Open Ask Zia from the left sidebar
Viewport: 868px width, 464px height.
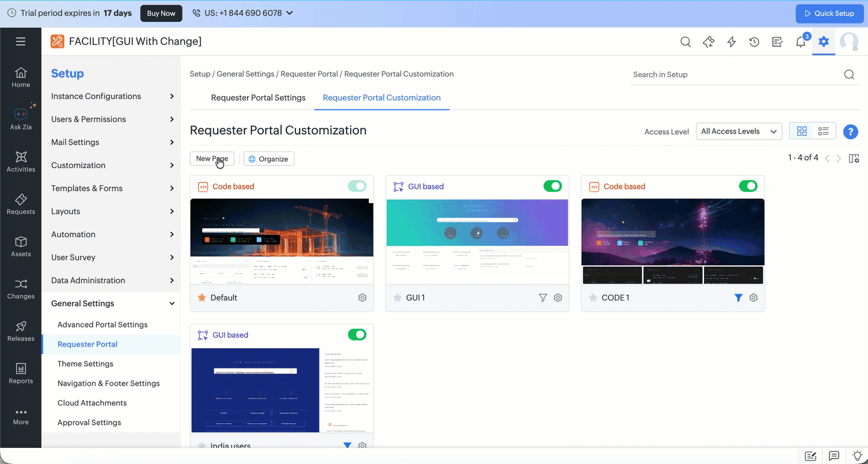[21, 118]
